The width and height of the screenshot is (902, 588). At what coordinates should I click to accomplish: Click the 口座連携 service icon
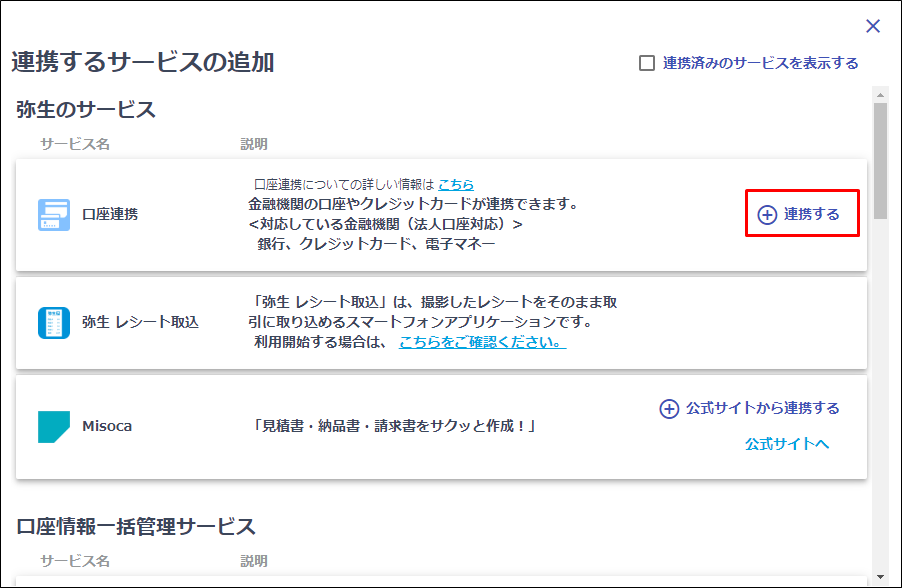54,215
